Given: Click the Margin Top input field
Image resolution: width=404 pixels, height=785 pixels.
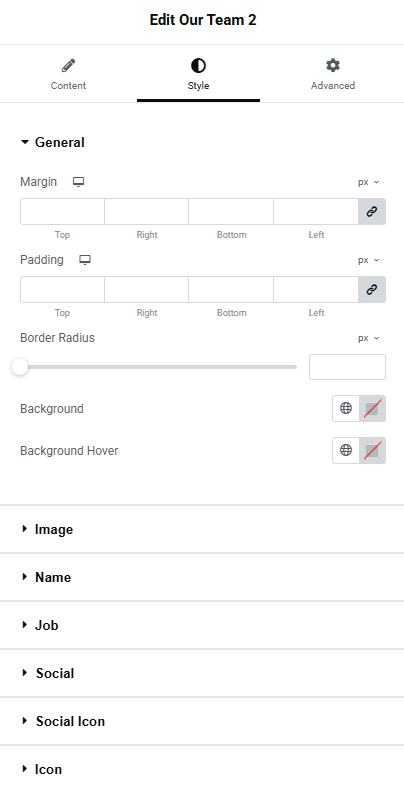Looking at the screenshot, I should pos(62,212).
